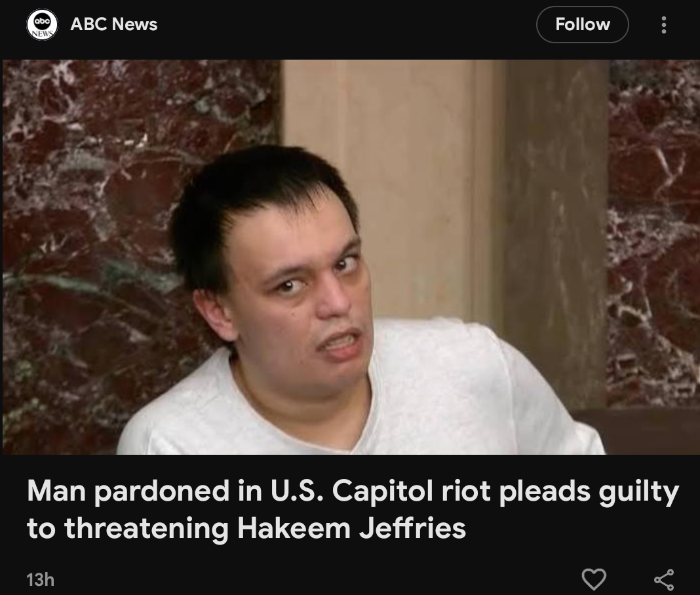This screenshot has height=595, width=700.
Task: Open the three-dot more options menu
Action: pyautogui.click(x=664, y=24)
